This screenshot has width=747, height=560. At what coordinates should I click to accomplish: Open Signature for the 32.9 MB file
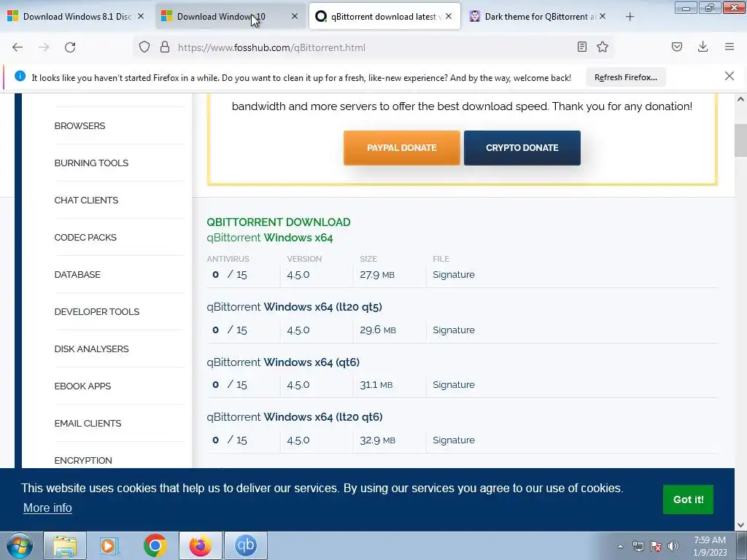tap(454, 440)
